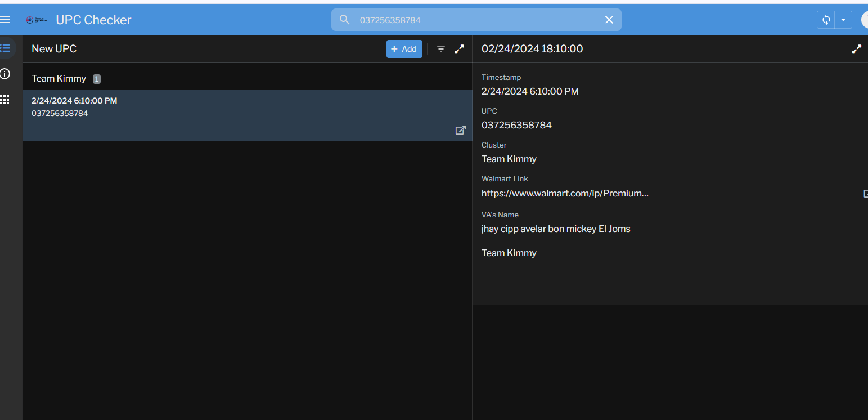This screenshot has width=868, height=420.
Task: Open the dropdown arrow beside sync
Action: coord(843,20)
